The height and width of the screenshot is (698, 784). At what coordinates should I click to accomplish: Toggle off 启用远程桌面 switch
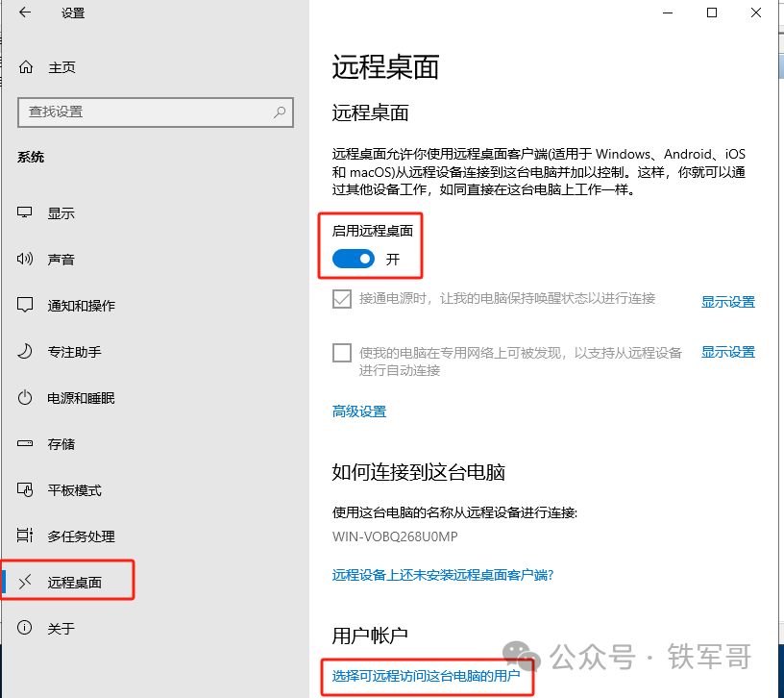click(353, 259)
